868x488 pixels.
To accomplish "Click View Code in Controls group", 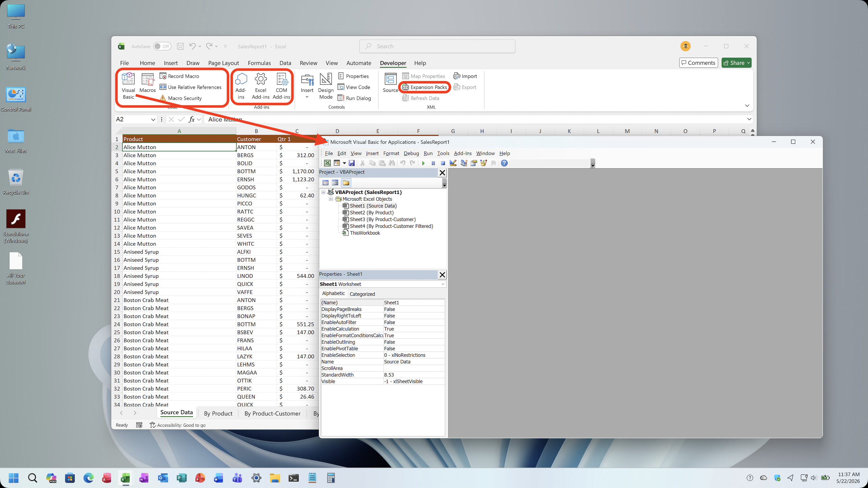I will [354, 87].
